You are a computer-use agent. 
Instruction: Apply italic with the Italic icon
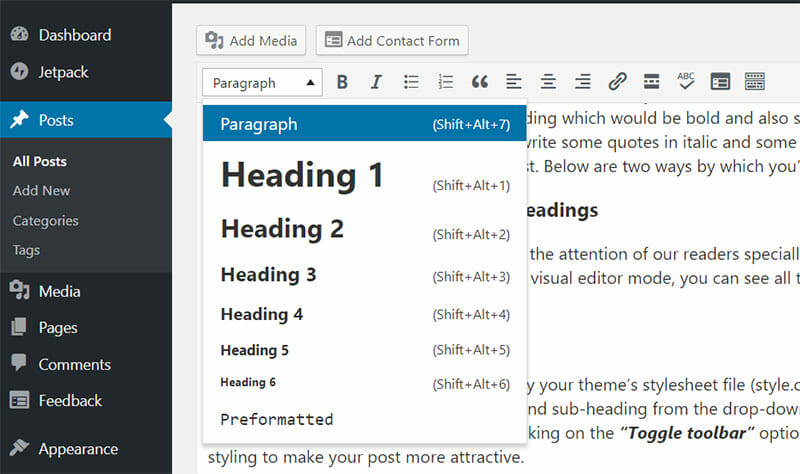click(376, 82)
